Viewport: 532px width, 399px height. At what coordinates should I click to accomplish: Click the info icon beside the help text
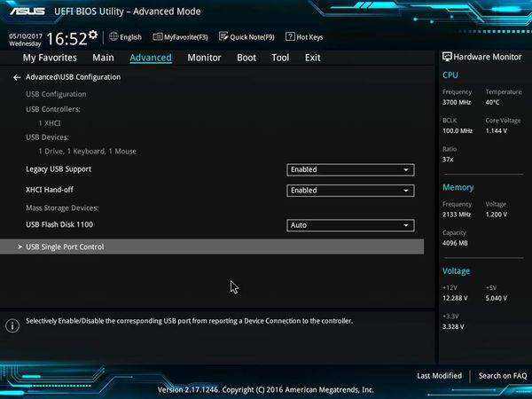click(12, 325)
